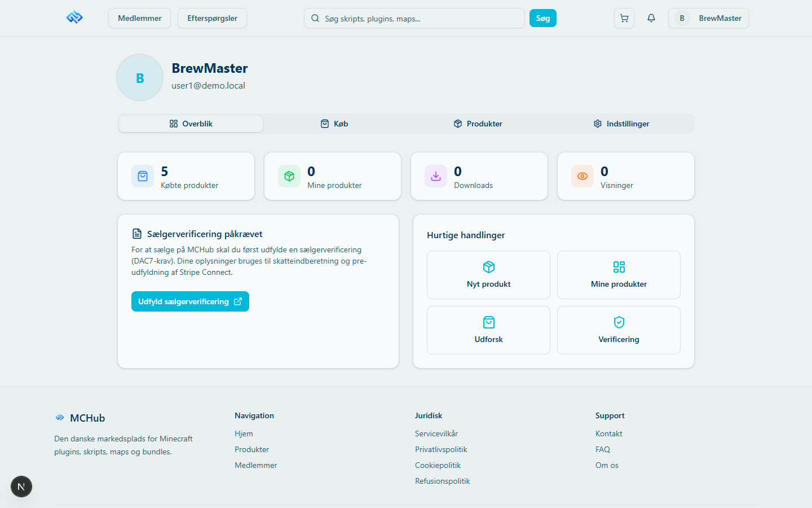Click the BrewMaster avatar circle in profile header
This screenshot has height=508, width=812.
tap(140, 77)
